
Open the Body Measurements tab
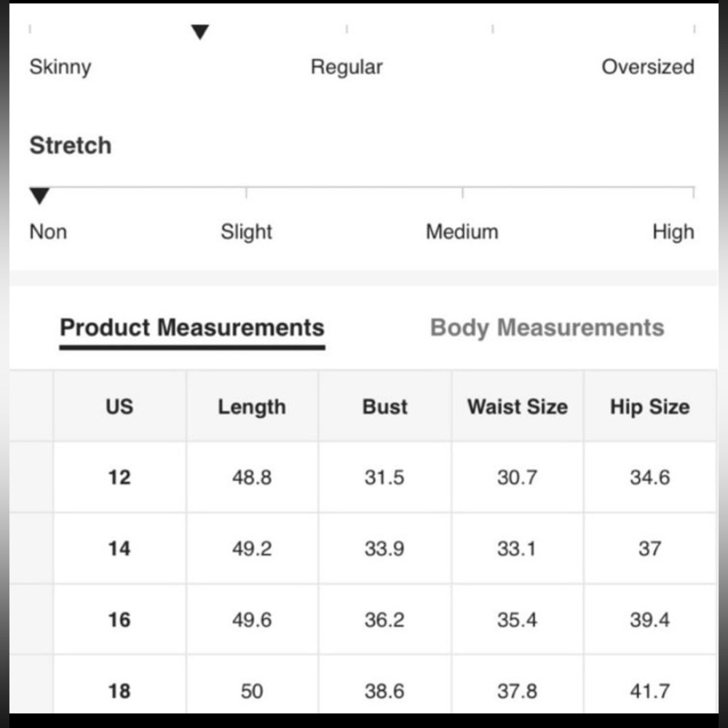[x=547, y=328]
